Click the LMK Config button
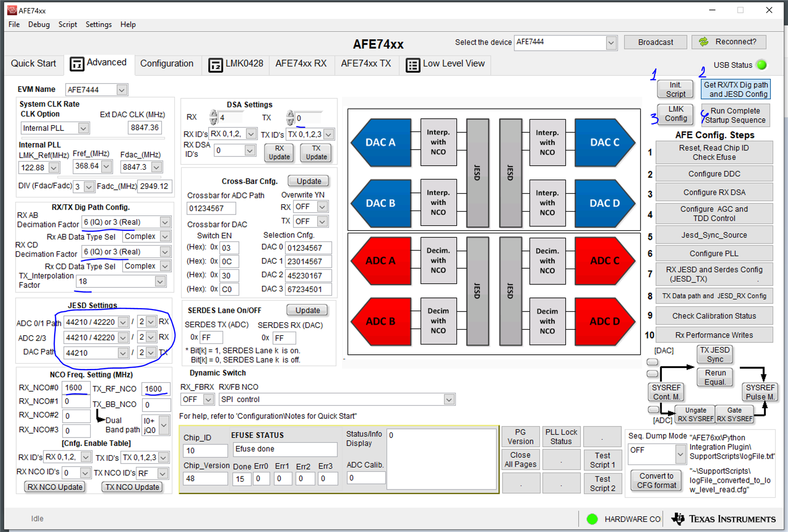The image size is (788, 532). click(675, 114)
